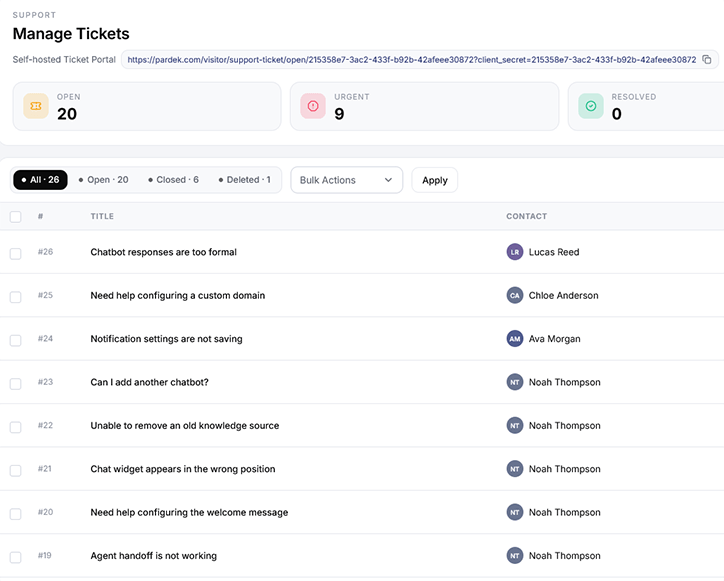Click the NT avatar on ticket #22

pyautogui.click(x=515, y=426)
